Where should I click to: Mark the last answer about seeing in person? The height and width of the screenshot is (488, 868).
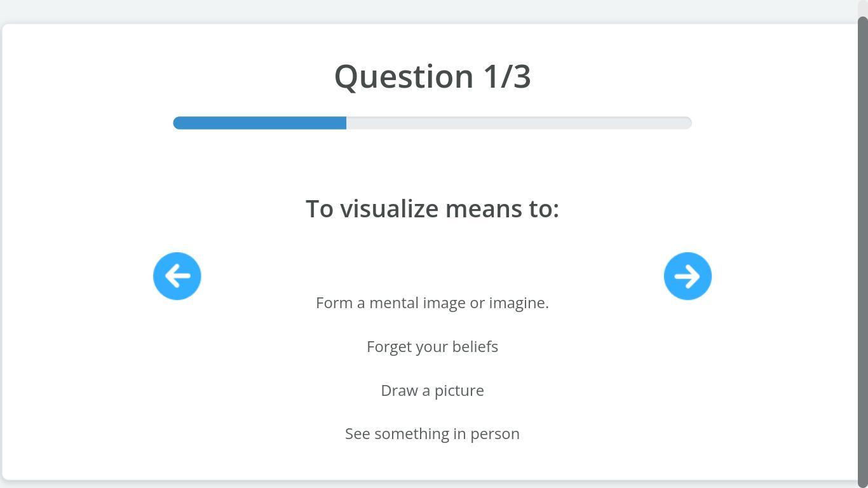(x=432, y=434)
